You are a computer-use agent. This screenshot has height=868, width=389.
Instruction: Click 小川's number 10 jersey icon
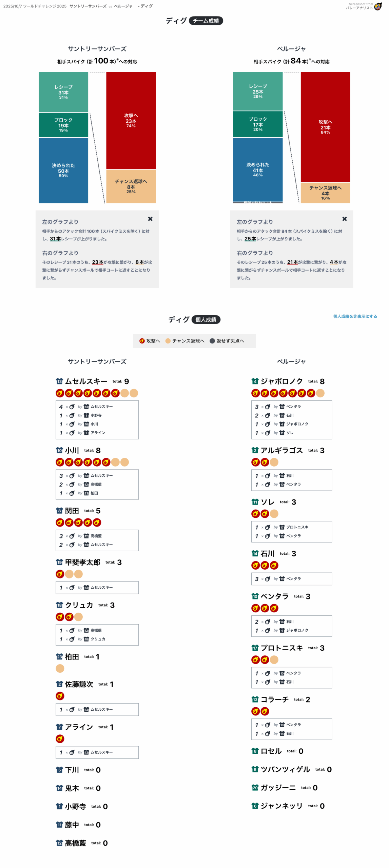[x=59, y=450]
